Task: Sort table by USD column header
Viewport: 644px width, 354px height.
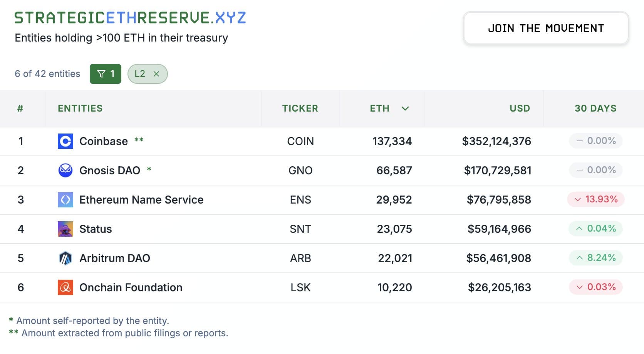Action: click(520, 109)
